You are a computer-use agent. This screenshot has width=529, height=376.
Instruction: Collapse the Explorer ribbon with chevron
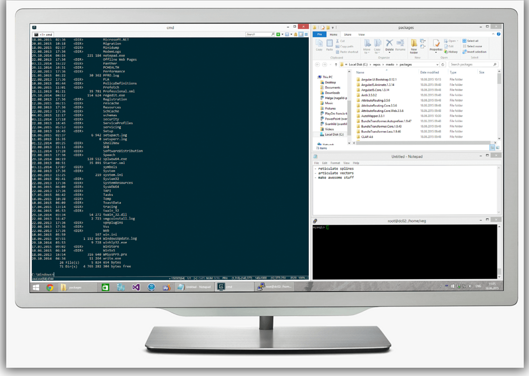coord(493,34)
